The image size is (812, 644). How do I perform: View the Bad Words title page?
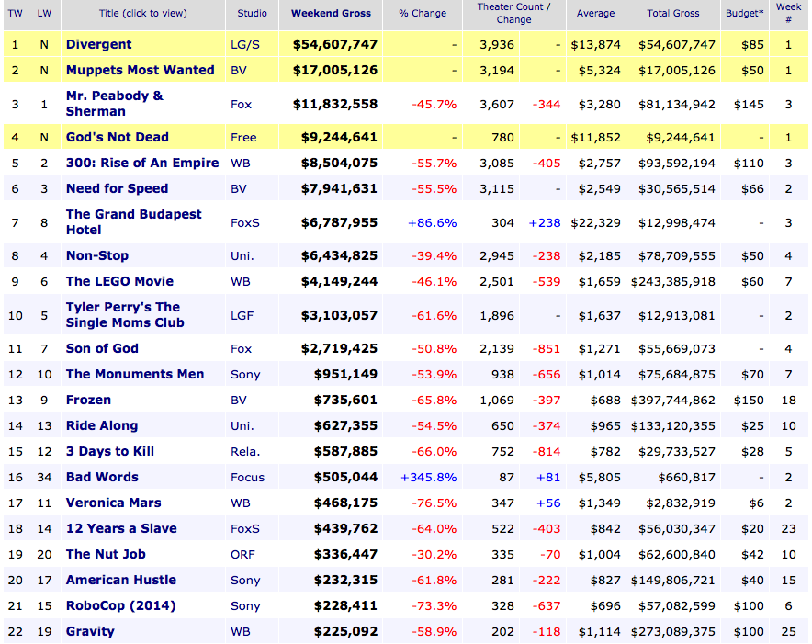(102, 477)
